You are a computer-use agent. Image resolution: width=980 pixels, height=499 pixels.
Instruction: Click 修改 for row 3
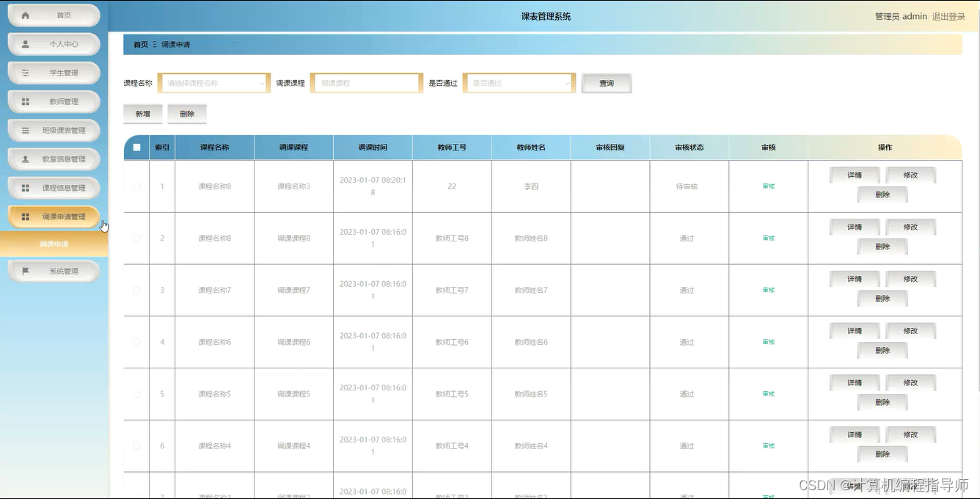pyautogui.click(x=911, y=279)
